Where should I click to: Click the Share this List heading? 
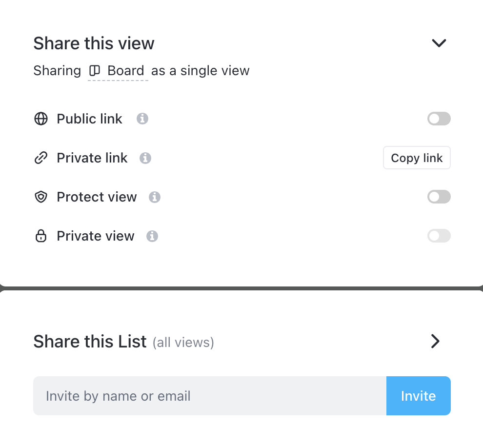click(90, 341)
